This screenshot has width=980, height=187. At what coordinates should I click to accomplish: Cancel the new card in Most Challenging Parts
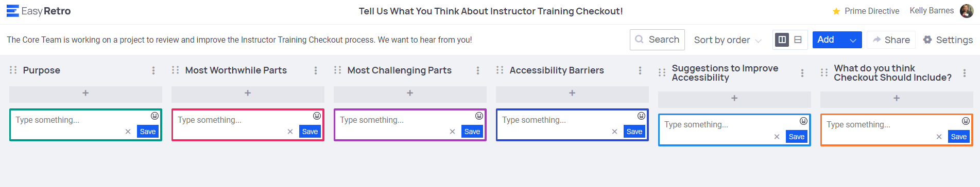(452, 132)
